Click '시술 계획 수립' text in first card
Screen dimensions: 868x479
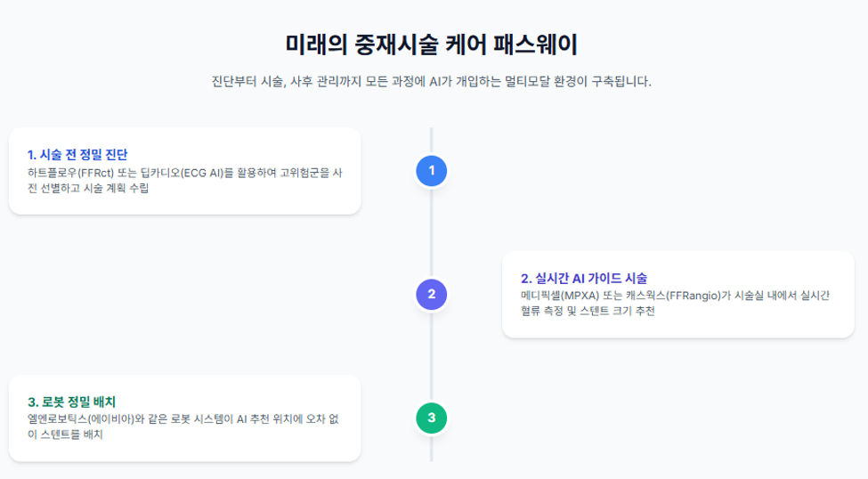(117, 188)
